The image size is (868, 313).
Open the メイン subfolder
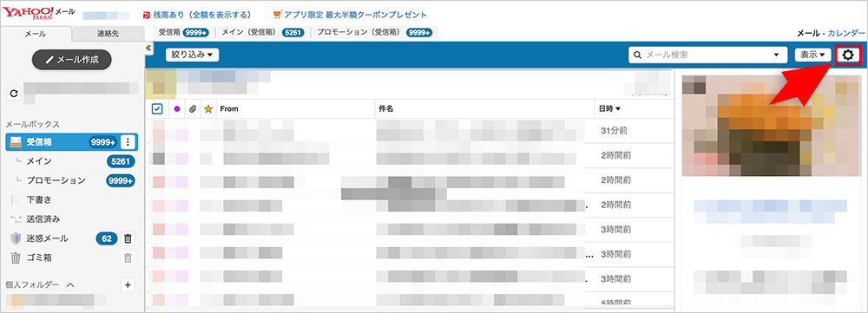pos(39,161)
